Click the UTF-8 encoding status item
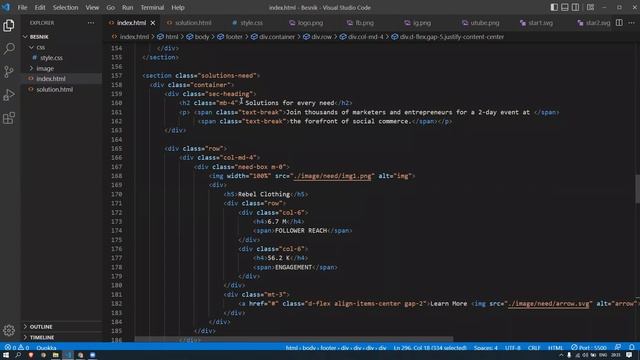This screenshot has height=360, width=640. click(x=513, y=348)
